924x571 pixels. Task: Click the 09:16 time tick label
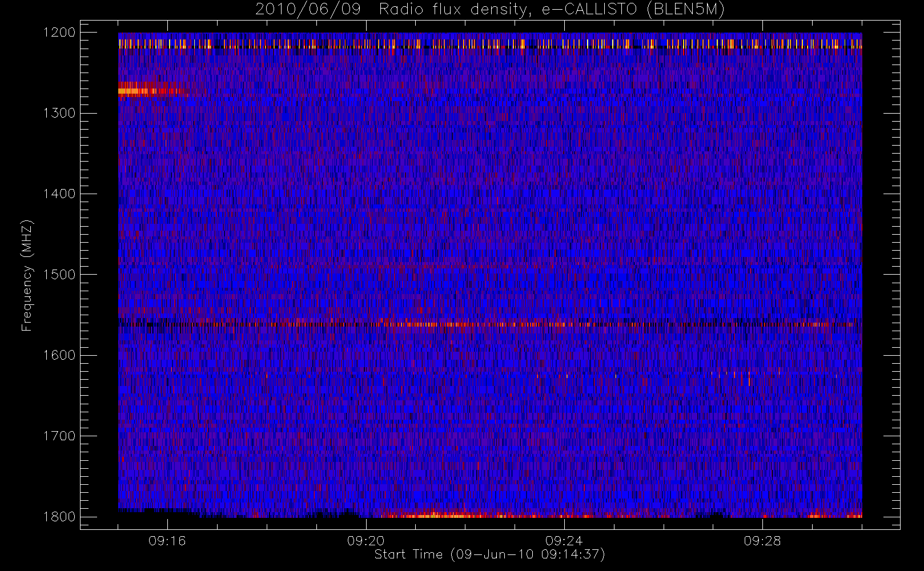pyautogui.click(x=167, y=541)
